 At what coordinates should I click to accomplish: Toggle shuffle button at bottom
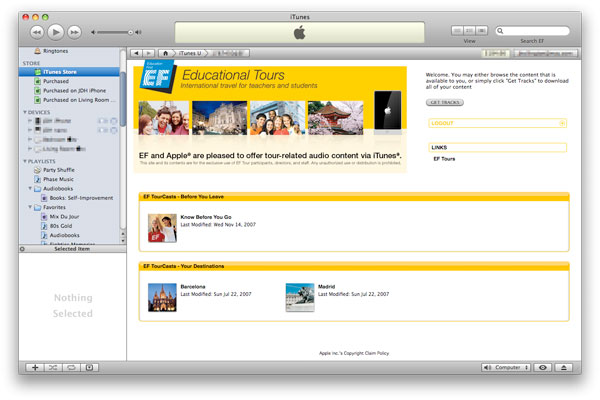(x=53, y=367)
